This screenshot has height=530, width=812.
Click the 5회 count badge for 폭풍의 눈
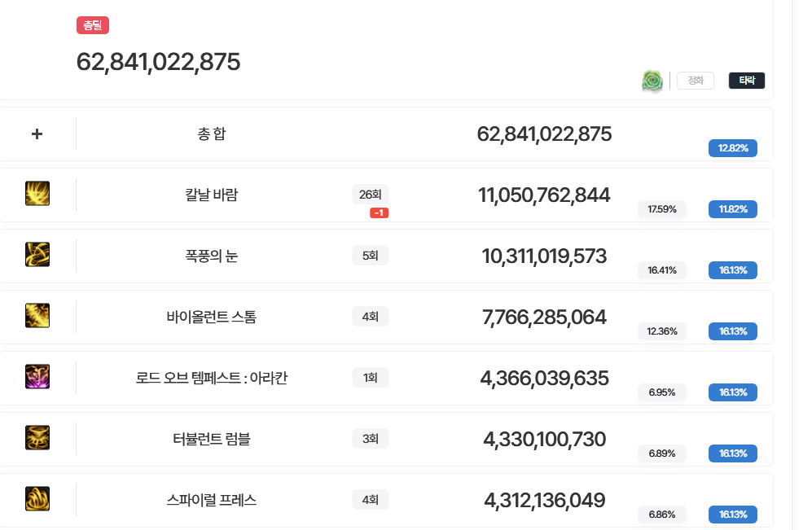[370, 256]
